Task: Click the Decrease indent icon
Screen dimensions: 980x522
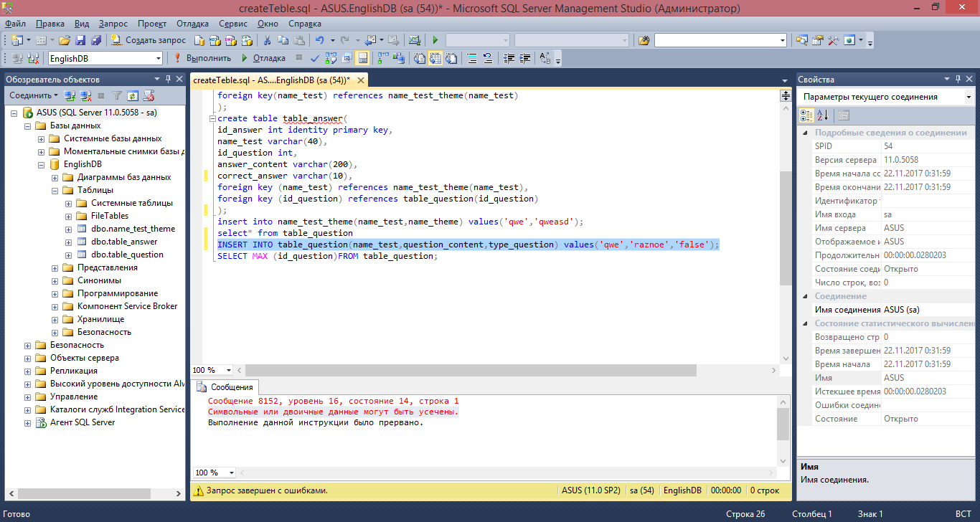Action: [x=509, y=58]
